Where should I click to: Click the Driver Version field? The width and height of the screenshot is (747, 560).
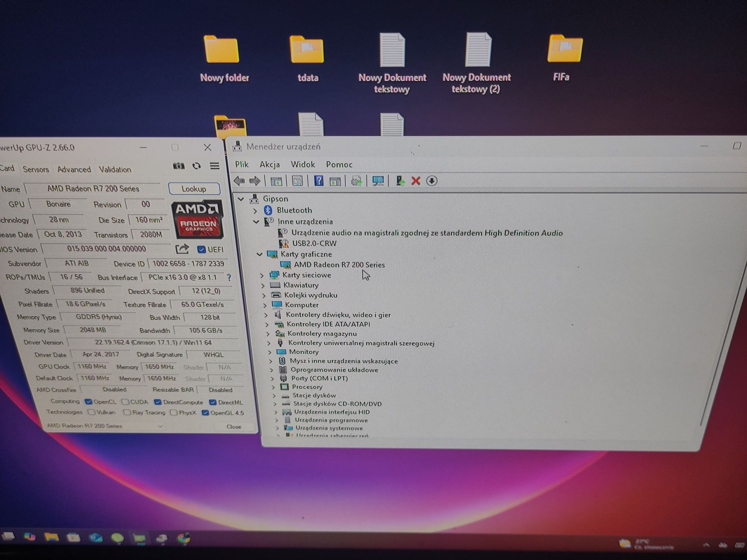tap(153, 343)
